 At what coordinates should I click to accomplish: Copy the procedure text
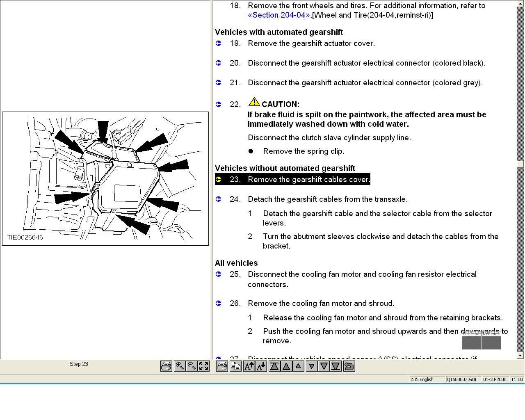[x=235, y=366]
